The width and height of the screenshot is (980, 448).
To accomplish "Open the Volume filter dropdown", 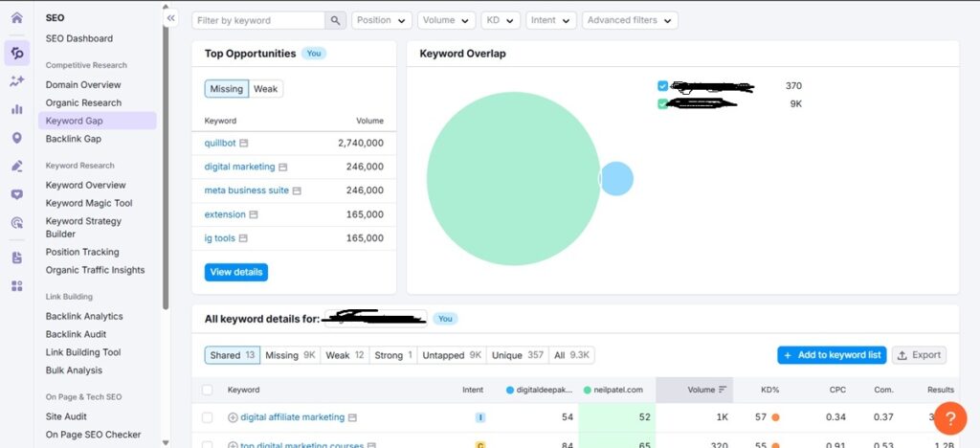I will coord(446,21).
